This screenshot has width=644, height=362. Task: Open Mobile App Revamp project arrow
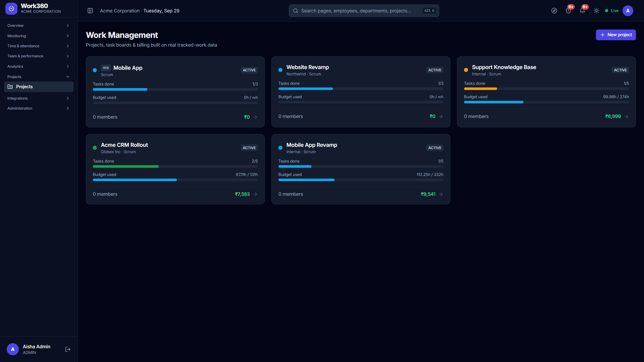click(x=441, y=194)
